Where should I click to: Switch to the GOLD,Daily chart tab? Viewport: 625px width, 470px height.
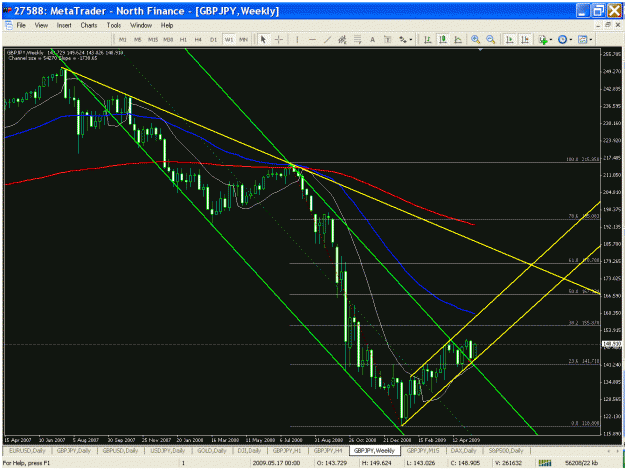212,450
